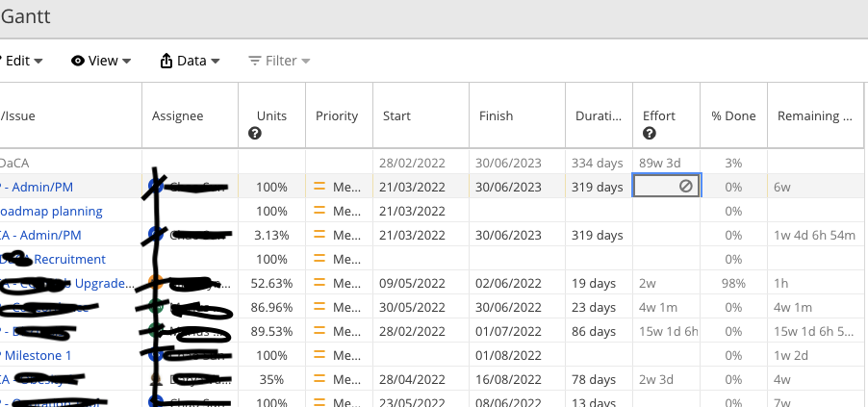The image size is (868, 407).
Task: Click the 86.96% units cell
Action: pos(271,307)
